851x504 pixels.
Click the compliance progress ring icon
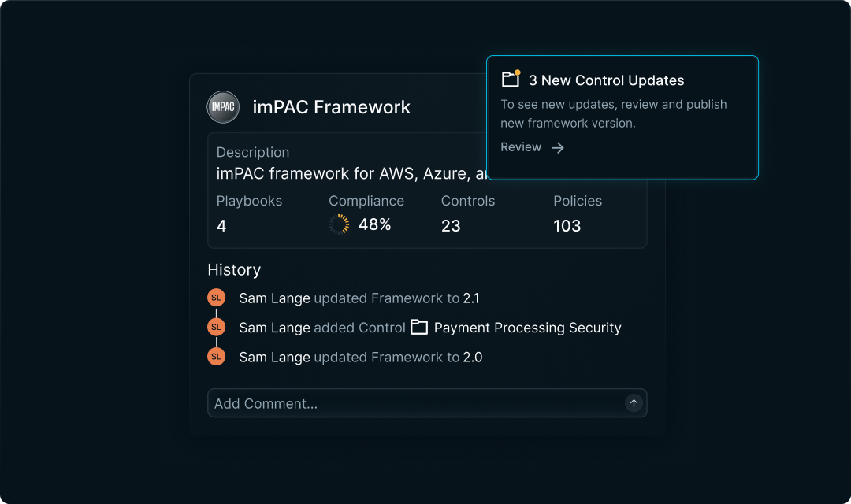click(339, 224)
